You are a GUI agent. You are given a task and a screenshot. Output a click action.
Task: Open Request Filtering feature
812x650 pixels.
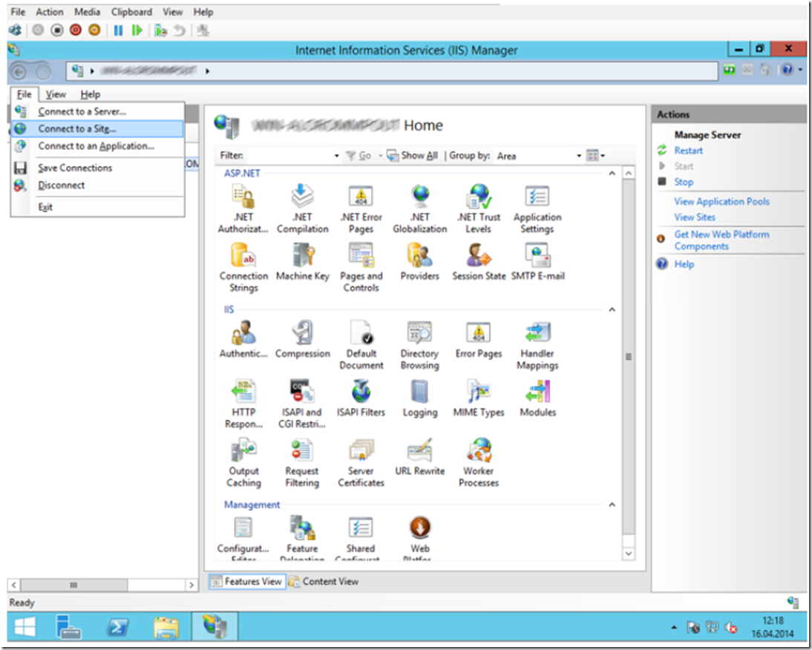(x=302, y=463)
